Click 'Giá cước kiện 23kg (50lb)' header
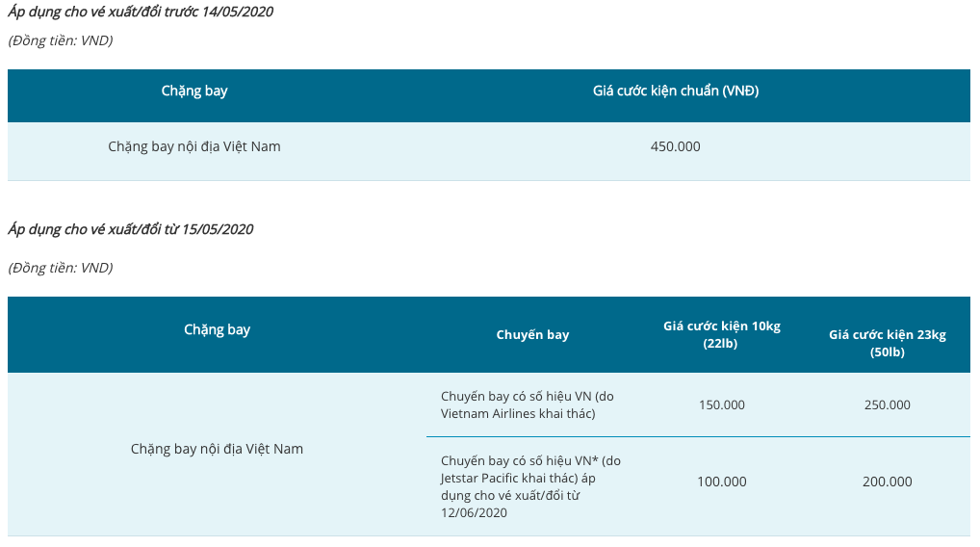 click(888, 343)
